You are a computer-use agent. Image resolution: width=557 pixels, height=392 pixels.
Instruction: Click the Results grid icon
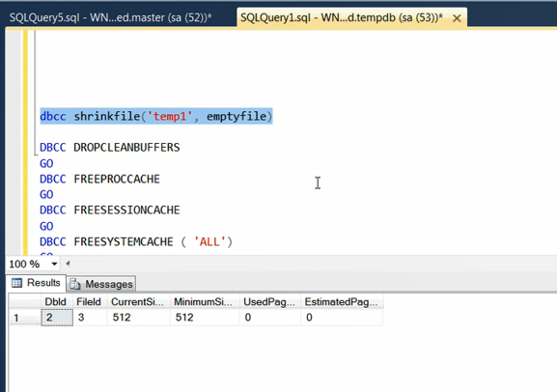(x=16, y=283)
